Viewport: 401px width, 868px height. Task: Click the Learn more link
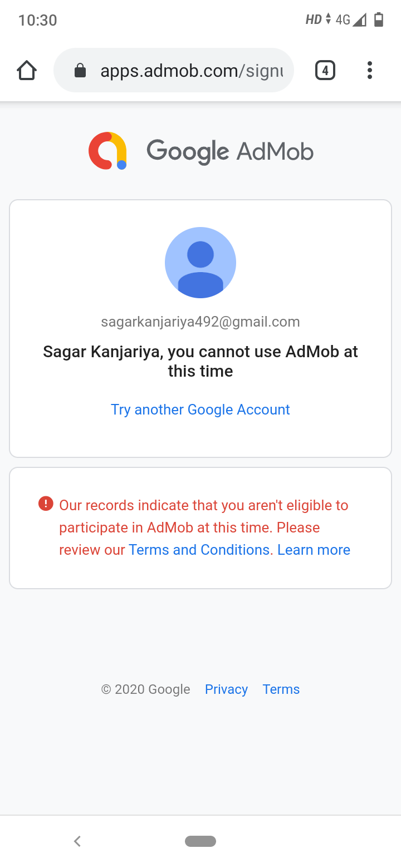tap(314, 550)
